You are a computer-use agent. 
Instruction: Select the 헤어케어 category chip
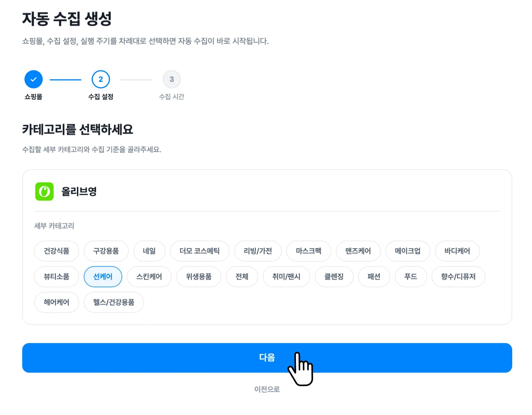coord(56,302)
